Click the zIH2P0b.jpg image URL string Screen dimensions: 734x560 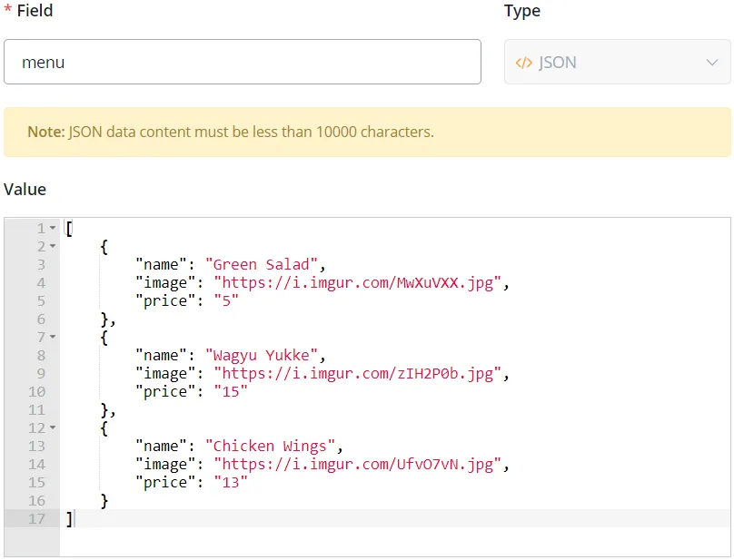coord(358,374)
